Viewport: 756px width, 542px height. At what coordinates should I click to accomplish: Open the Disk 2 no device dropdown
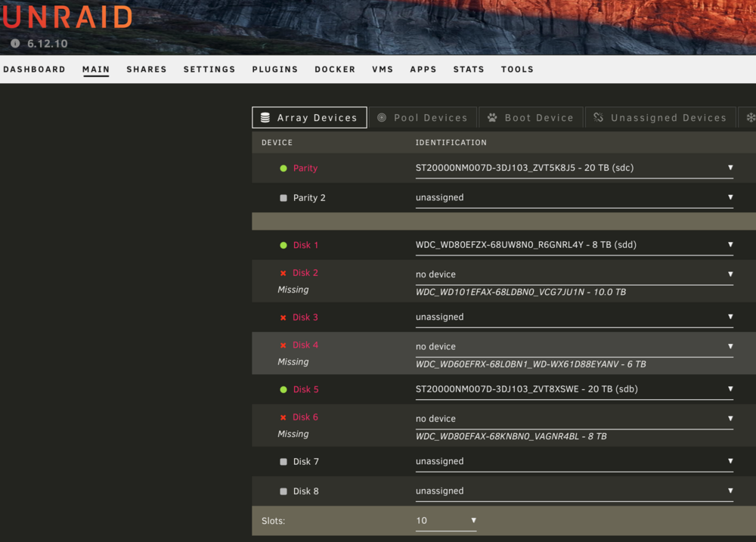575,274
